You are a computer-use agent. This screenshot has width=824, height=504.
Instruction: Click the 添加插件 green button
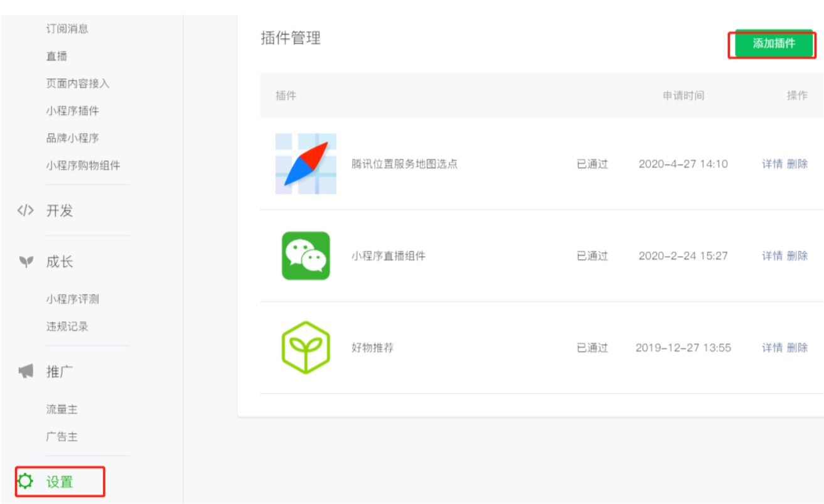774,43
